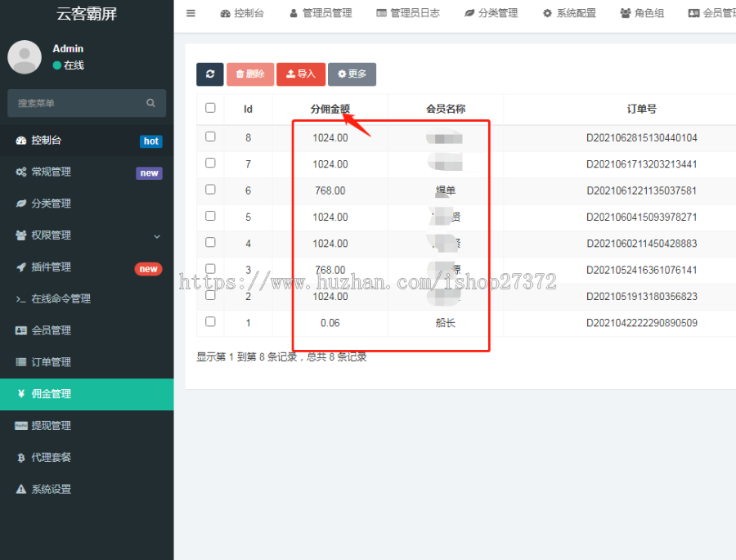Sort by the 订单号 column header
736x560 pixels.
tap(642, 110)
